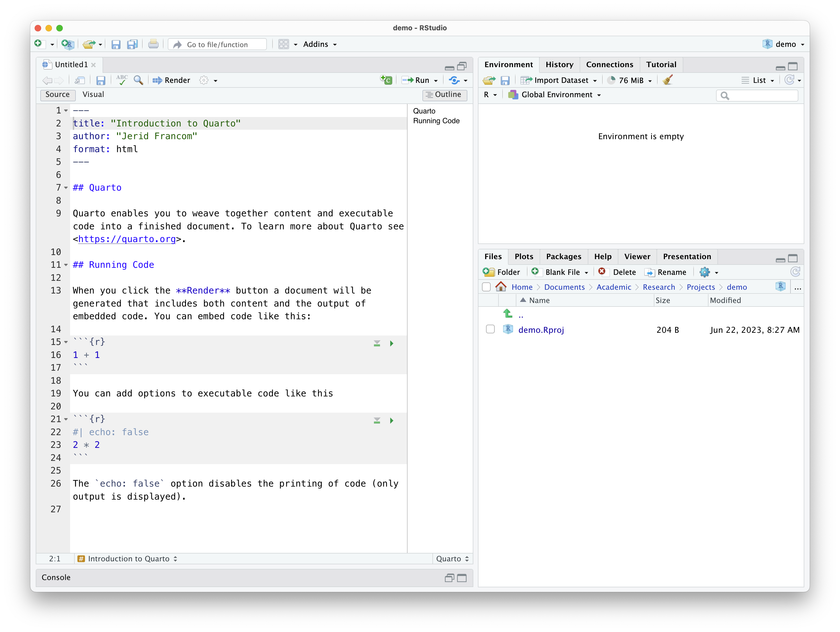Open the Packages tab

click(x=563, y=256)
